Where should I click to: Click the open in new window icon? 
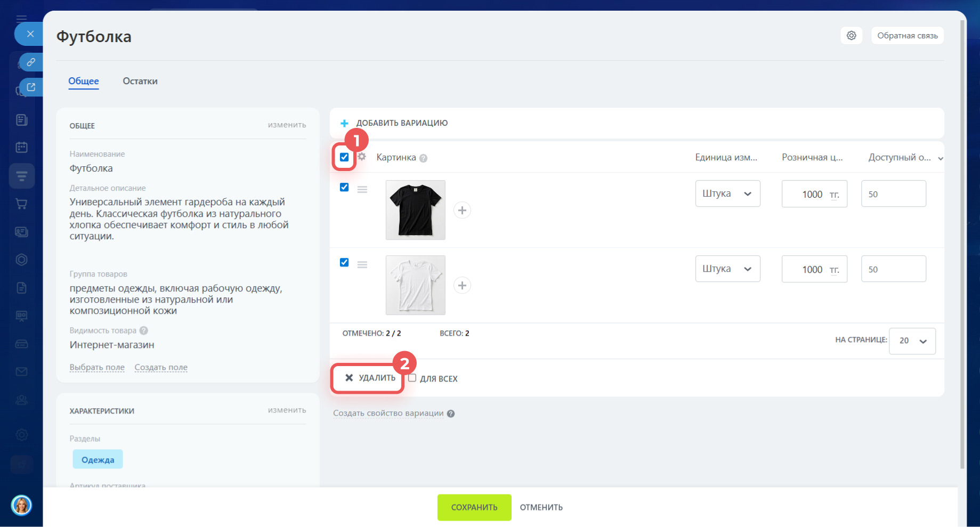coord(31,87)
